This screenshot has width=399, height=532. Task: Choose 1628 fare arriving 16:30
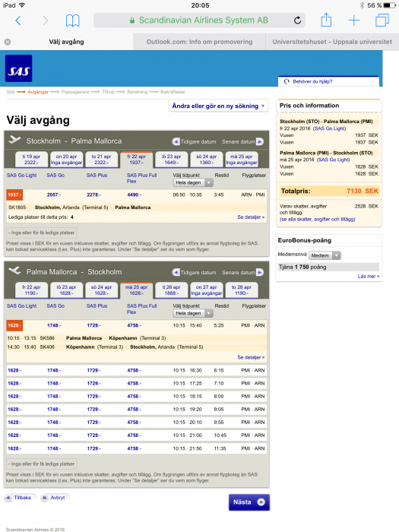point(14,371)
